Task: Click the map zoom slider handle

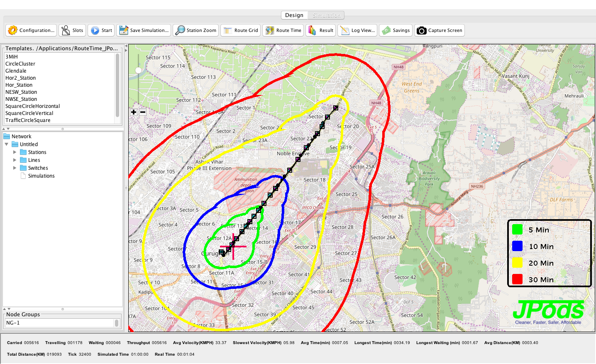Action: tap(139, 70)
